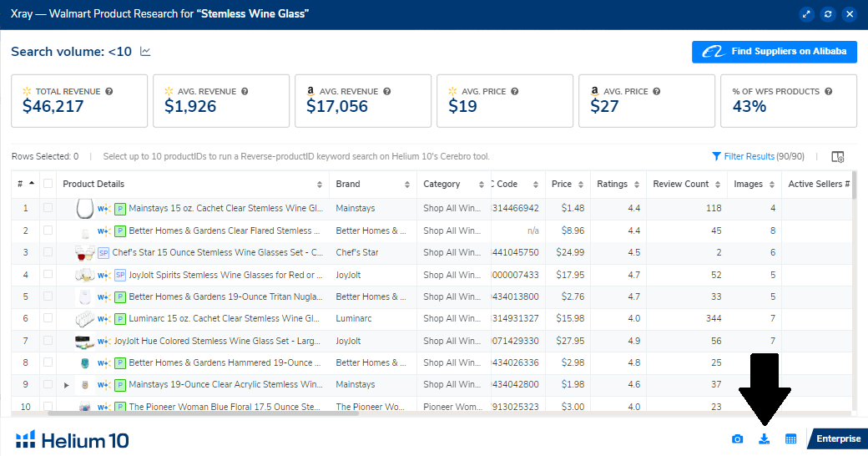The image size is (868, 456).
Task: Click Find Suppliers on Alibaba button
Action: click(775, 52)
